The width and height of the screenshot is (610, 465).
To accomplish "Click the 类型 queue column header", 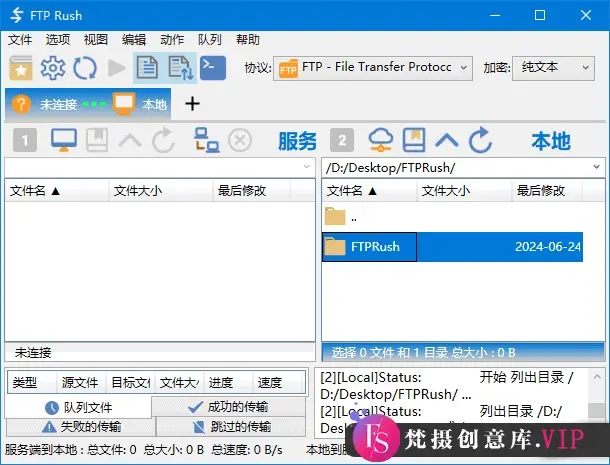I will click(32, 383).
